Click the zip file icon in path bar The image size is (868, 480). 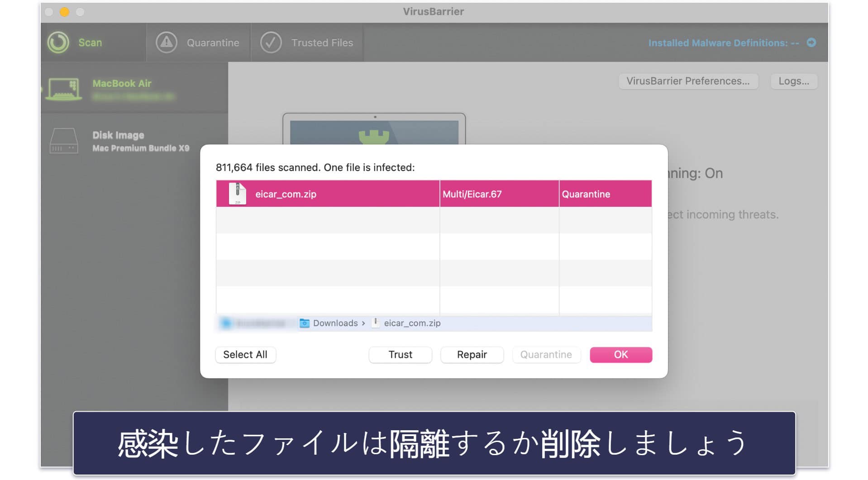pyautogui.click(x=375, y=323)
